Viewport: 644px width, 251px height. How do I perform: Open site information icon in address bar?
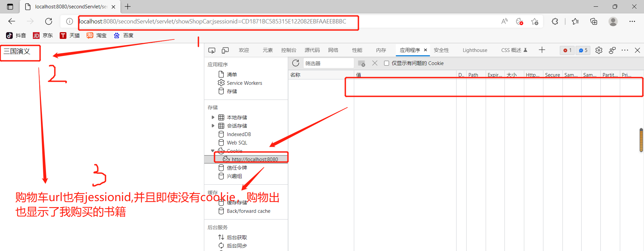point(69,21)
